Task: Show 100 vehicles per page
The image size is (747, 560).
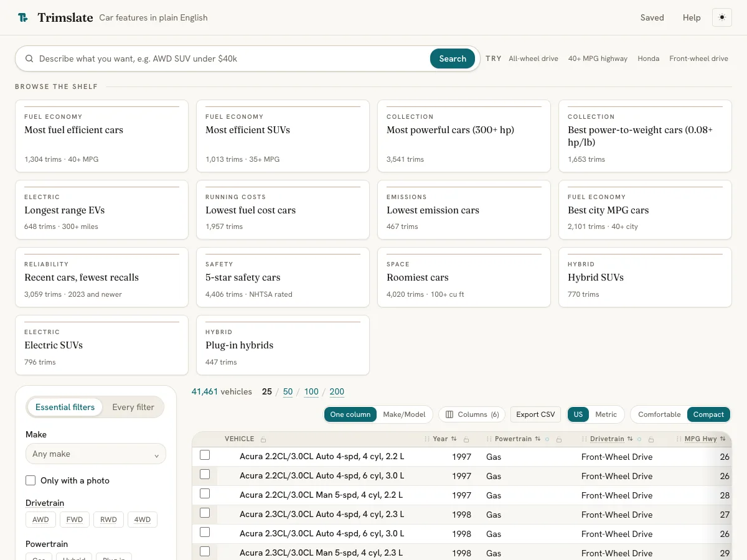Action: click(311, 391)
